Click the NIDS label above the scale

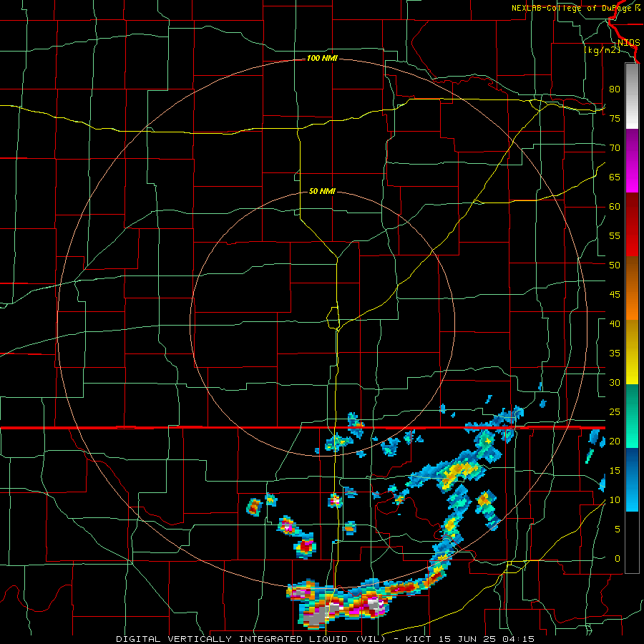point(628,43)
